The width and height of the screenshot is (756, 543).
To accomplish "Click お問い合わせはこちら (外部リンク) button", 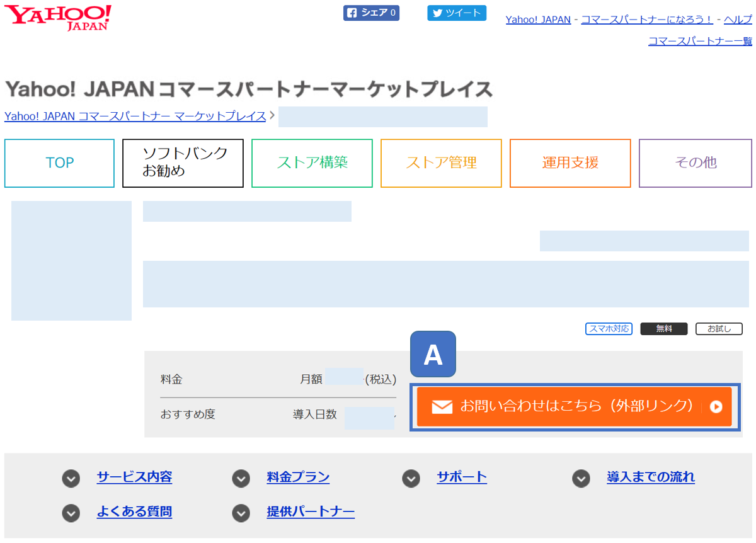I will coord(575,406).
